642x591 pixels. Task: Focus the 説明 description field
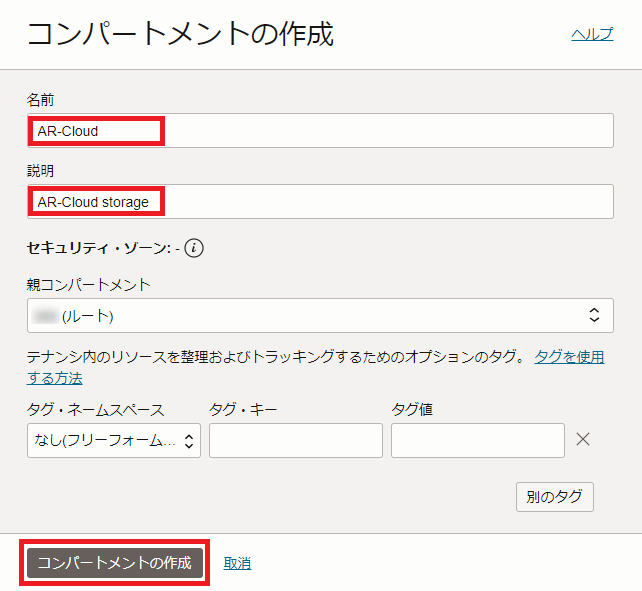coord(320,202)
